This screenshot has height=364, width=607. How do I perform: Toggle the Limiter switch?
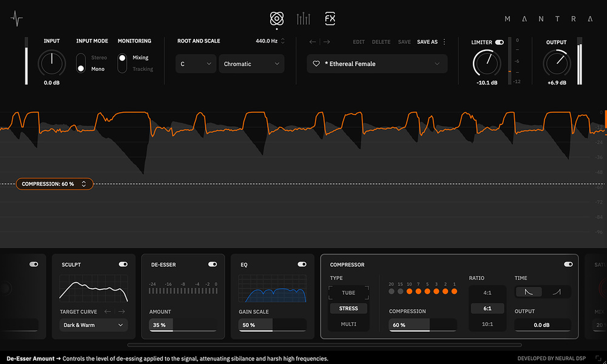click(x=500, y=42)
